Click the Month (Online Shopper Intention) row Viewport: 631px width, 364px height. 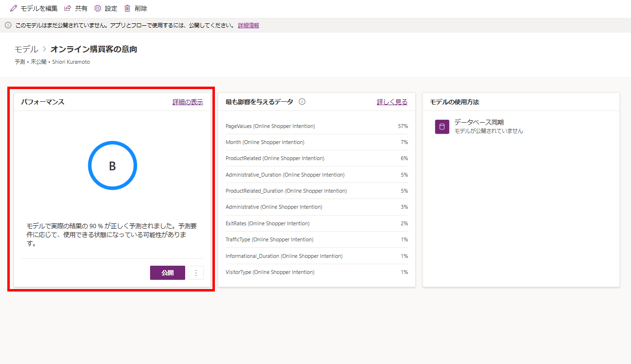click(317, 142)
